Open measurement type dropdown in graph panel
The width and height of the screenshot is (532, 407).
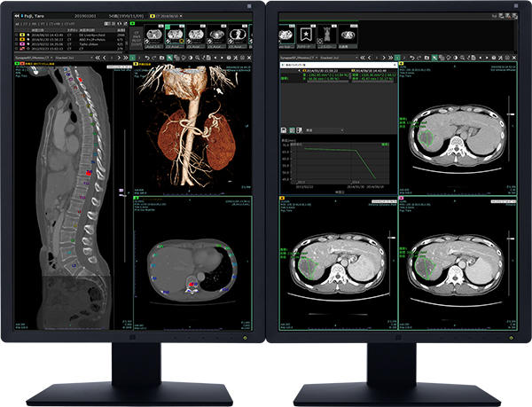(x=325, y=130)
